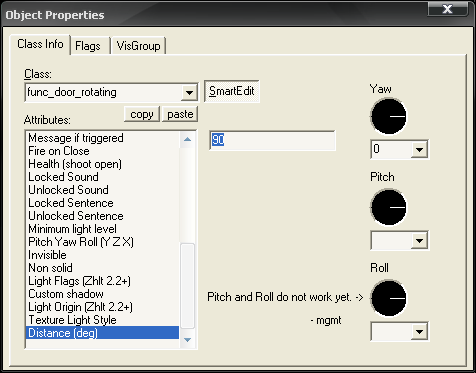Select Invisible attribute

tap(102, 255)
